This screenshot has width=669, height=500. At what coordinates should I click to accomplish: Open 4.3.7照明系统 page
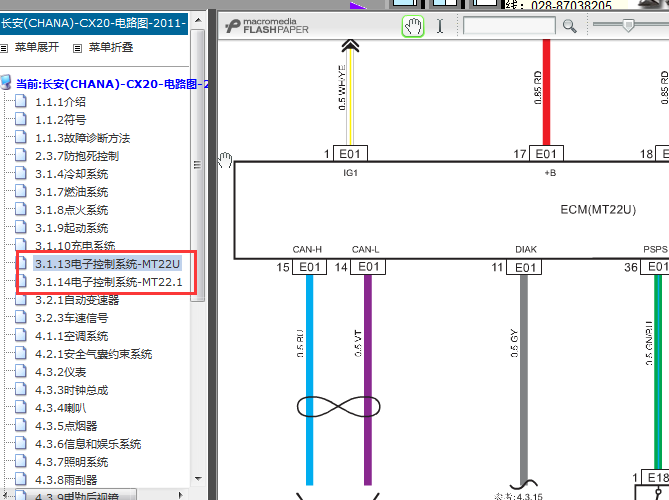tap(71, 462)
